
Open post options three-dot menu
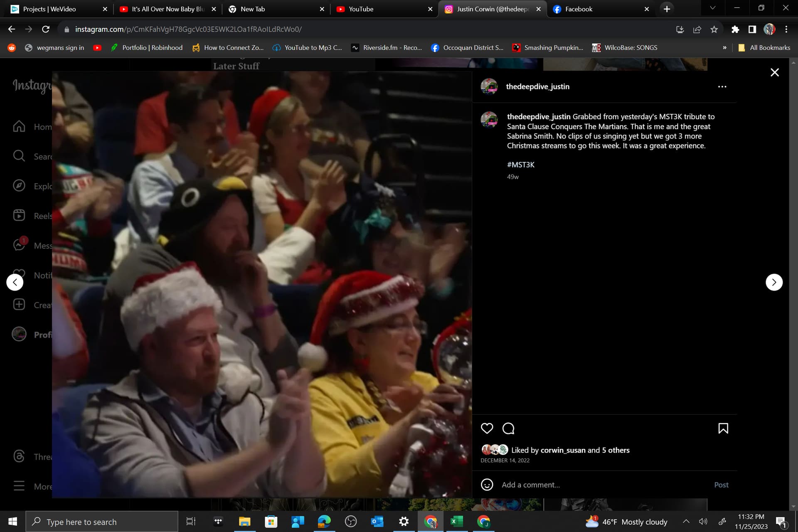click(722, 87)
